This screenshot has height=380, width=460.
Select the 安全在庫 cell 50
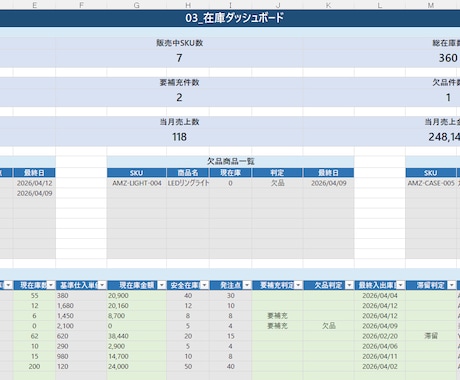[188, 366]
